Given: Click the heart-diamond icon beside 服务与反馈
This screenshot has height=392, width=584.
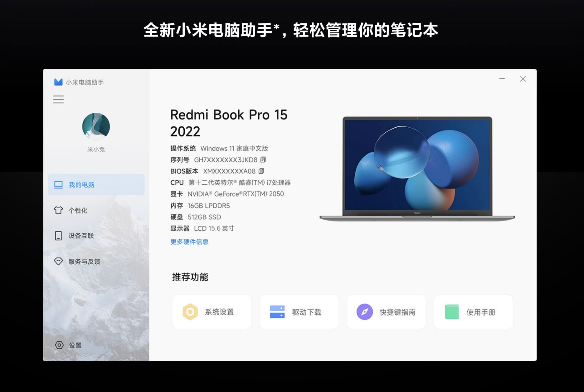Looking at the screenshot, I should point(58,261).
